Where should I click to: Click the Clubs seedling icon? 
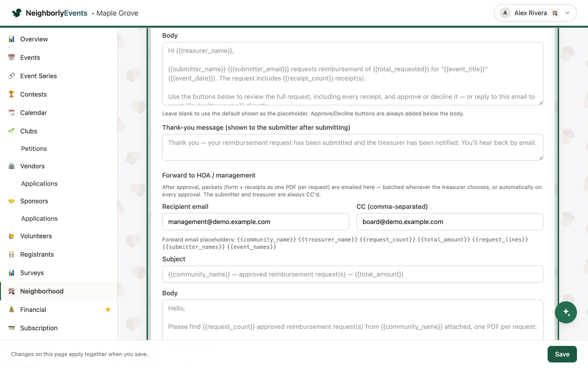[11, 131]
